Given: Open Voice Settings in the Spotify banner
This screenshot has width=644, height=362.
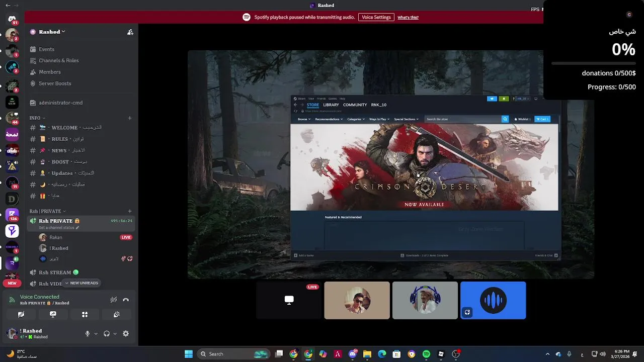Looking at the screenshot, I should click(x=376, y=17).
